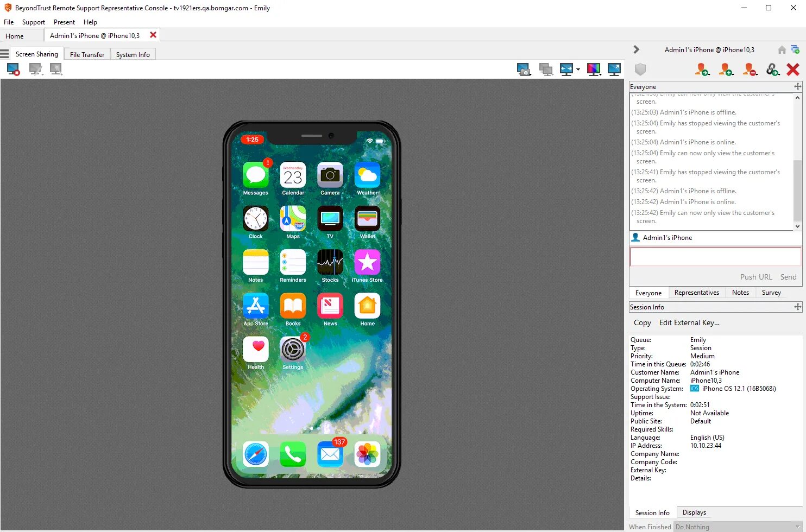Click the Push URL button
Screen dimensions: 806x532
(756, 277)
